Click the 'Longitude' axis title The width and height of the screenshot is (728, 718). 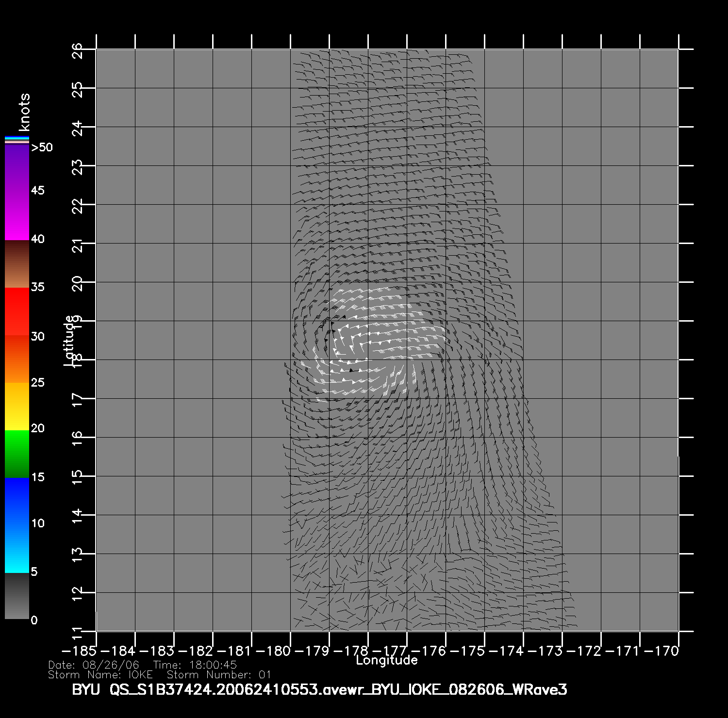pos(387,660)
